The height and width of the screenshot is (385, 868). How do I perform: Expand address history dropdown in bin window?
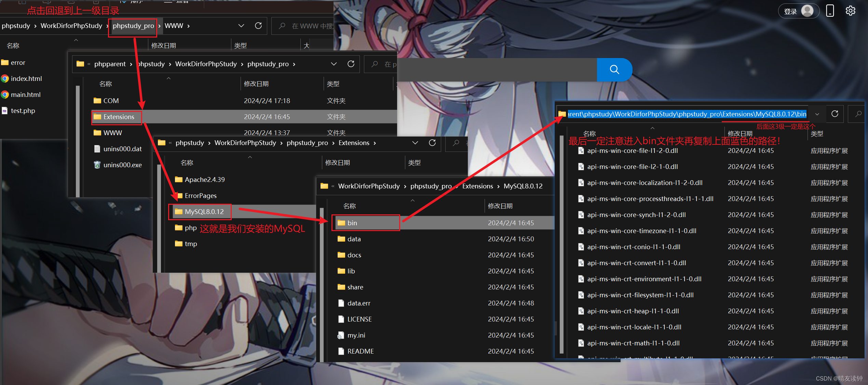point(817,114)
